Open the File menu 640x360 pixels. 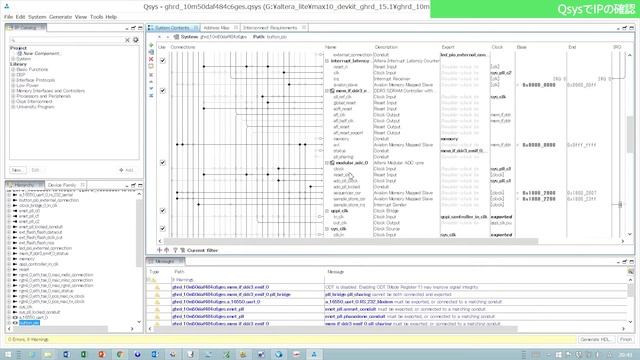pyautogui.click(x=8, y=17)
